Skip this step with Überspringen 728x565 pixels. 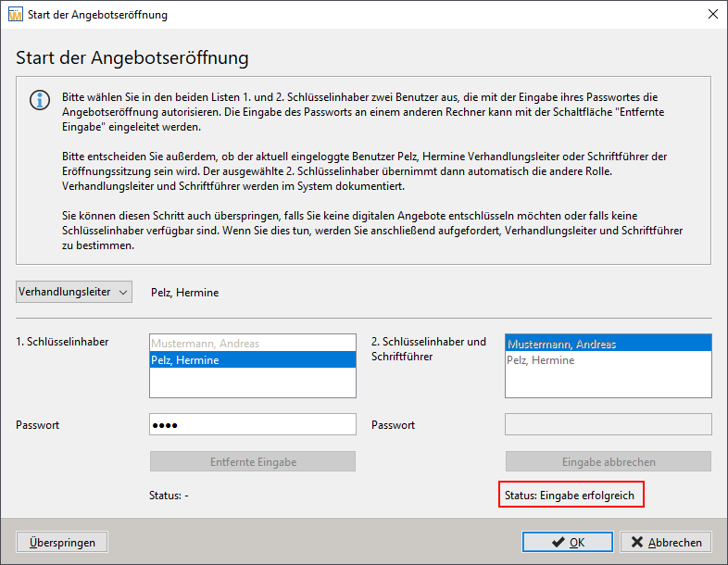click(62, 542)
